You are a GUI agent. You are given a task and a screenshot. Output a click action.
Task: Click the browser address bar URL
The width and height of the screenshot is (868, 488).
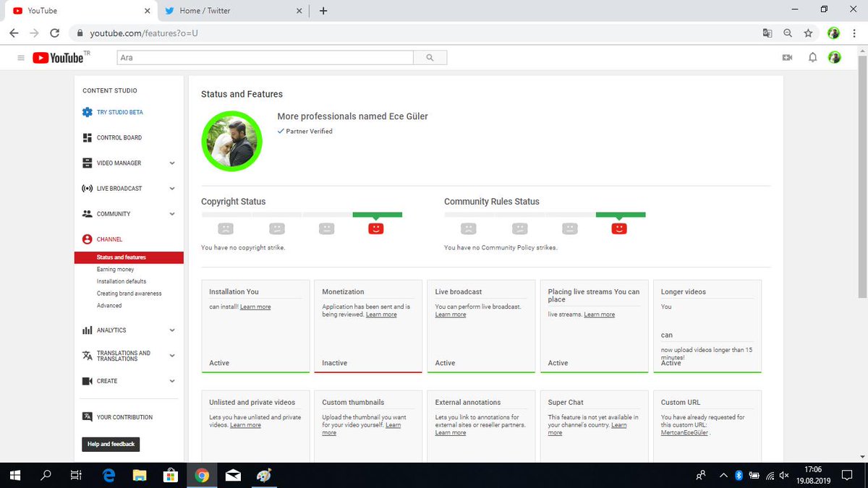click(x=144, y=33)
